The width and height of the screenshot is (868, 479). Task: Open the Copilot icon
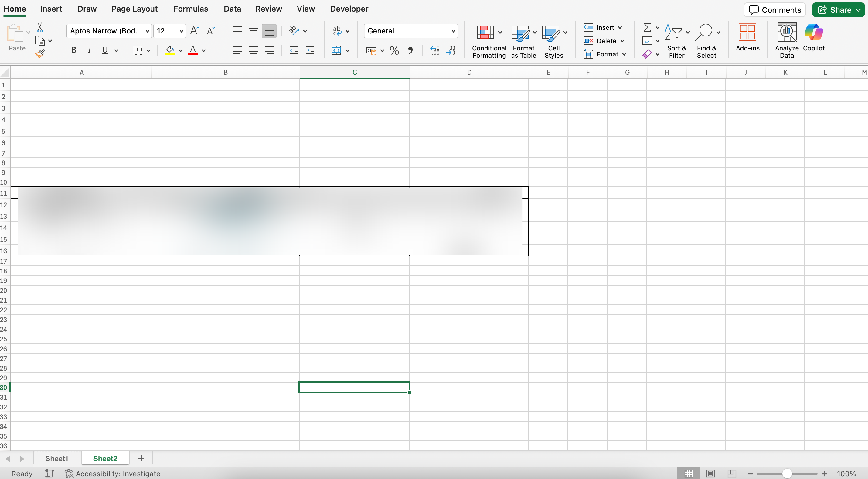pyautogui.click(x=813, y=33)
